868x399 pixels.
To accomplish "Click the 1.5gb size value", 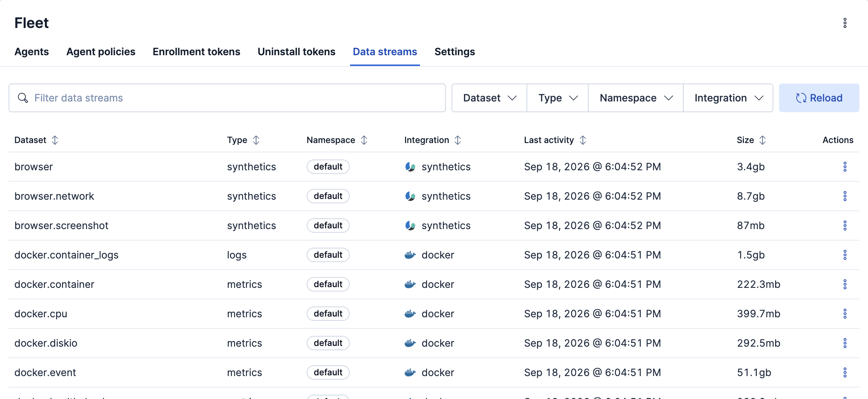I will click(751, 255).
